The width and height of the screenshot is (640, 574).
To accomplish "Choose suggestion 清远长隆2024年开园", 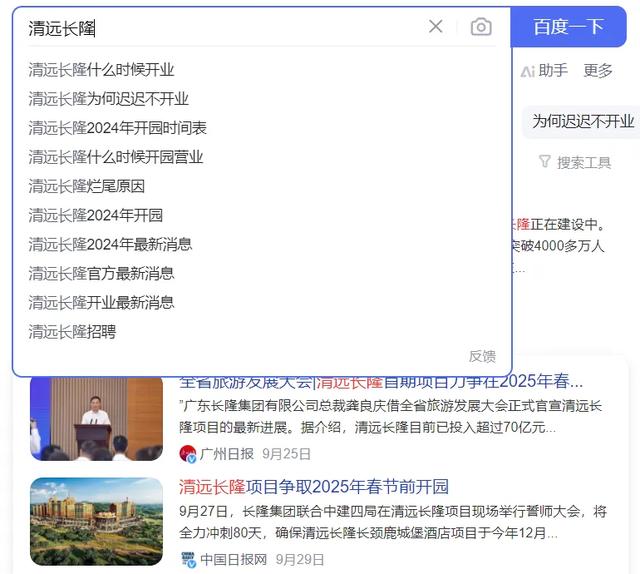I will click(x=96, y=215).
